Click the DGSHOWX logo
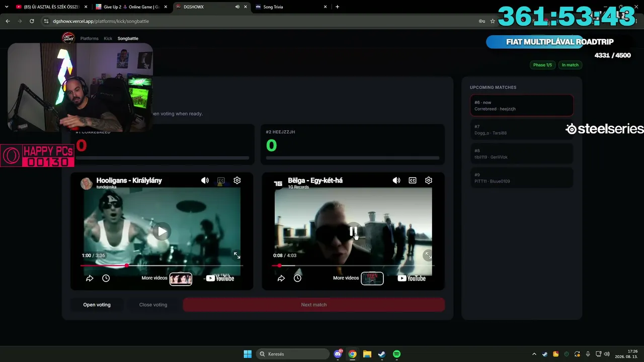The image size is (644, 362). [x=68, y=38]
